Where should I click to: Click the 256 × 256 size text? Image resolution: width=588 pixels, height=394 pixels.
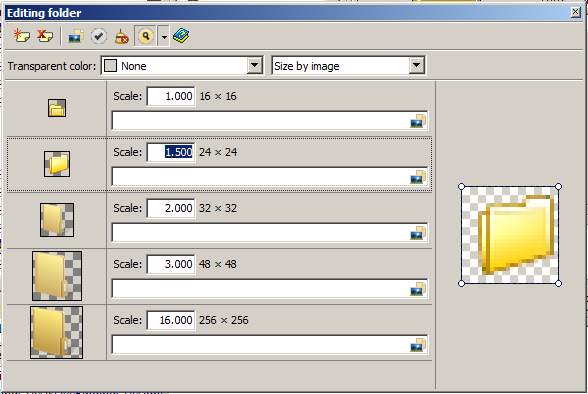point(224,320)
